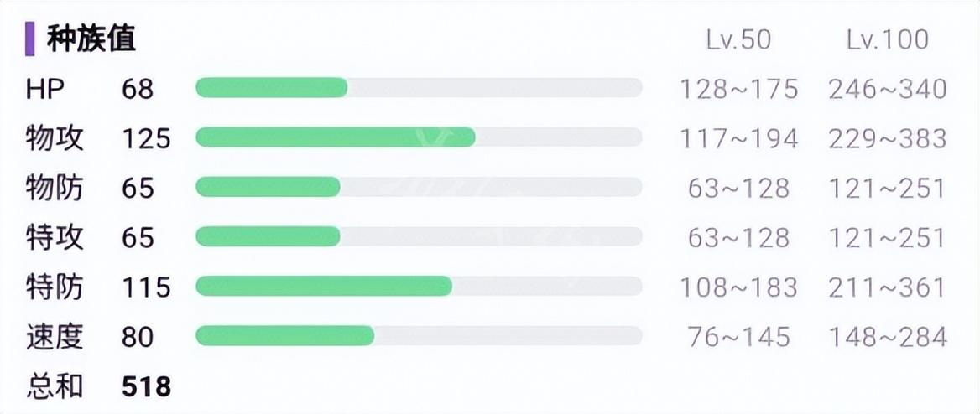Click the 总和 total 518
The height and width of the screenshot is (414, 980).
pyautogui.click(x=146, y=387)
